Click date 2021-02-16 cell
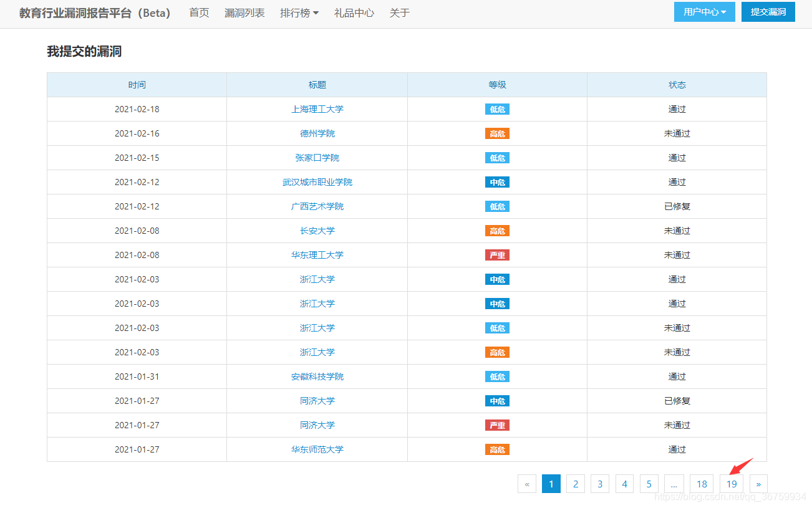 (x=137, y=133)
